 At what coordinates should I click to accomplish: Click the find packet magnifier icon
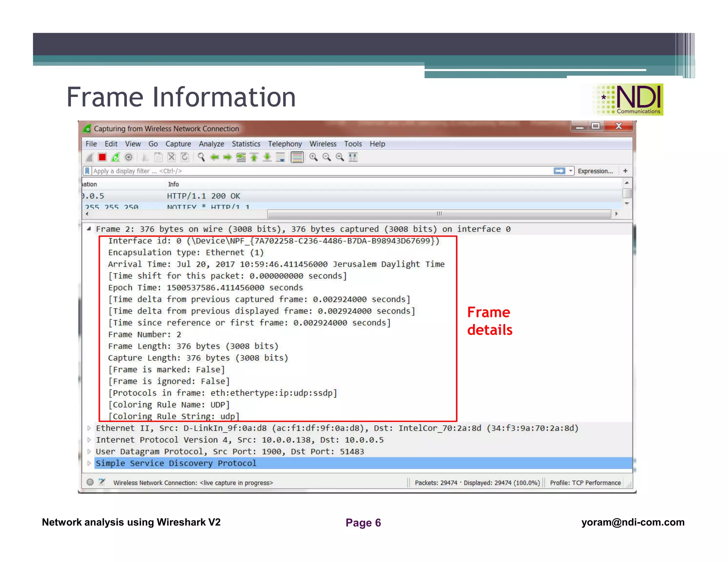tap(201, 157)
